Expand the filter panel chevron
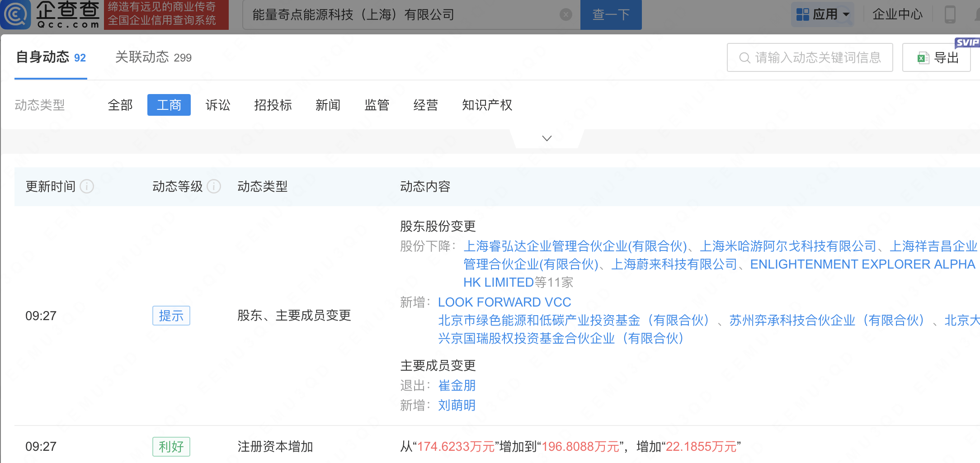980x463 pixels. click(547, 138)
